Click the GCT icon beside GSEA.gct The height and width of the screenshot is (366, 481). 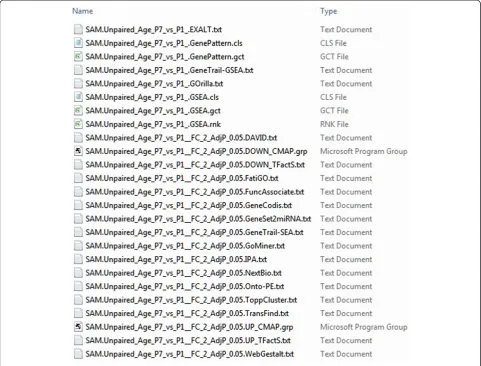(x=78, y=110)
